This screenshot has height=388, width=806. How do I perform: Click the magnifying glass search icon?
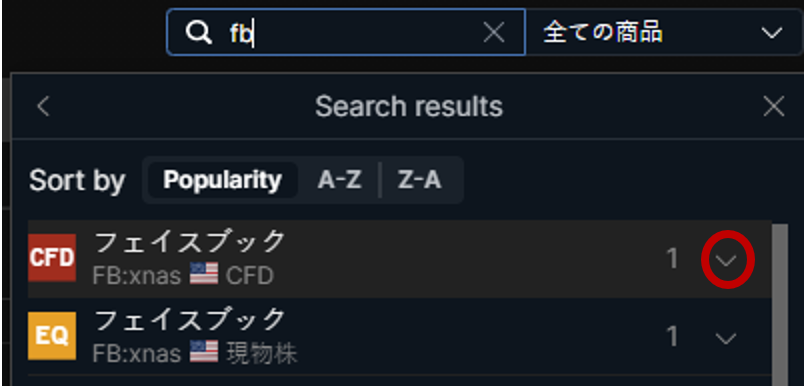(198, 33)
